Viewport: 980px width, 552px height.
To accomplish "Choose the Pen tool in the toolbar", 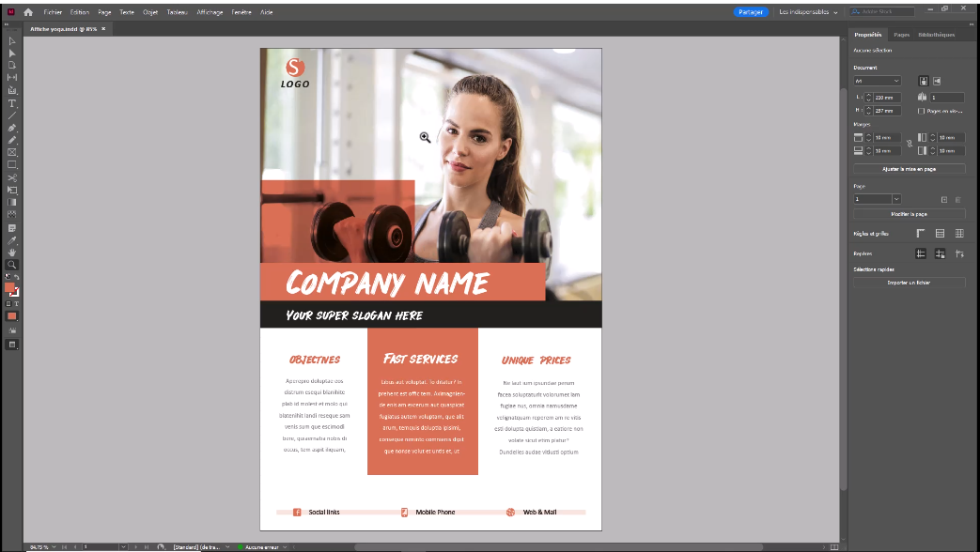I will click(x=11, y=128).
